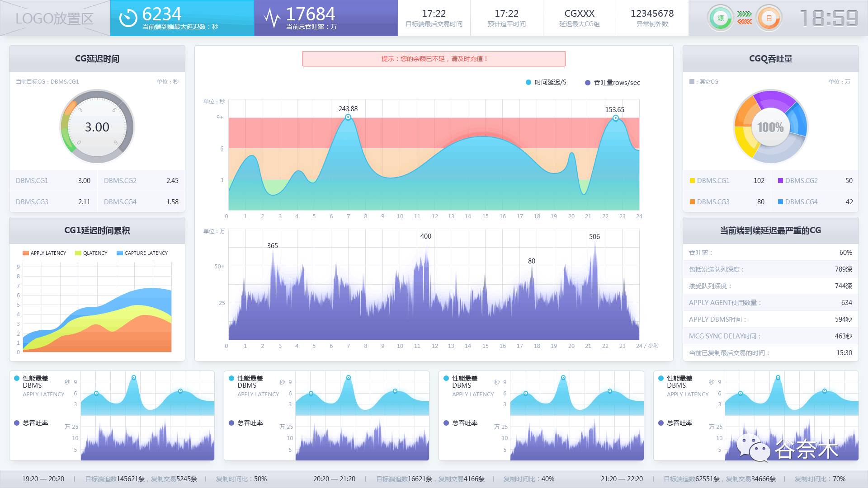The image size is (868, 488).
Task: Click the purple DBMS.CG2 swatch
Action: click(780, 181)
